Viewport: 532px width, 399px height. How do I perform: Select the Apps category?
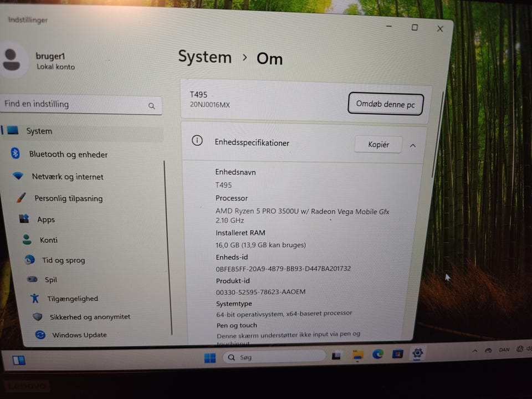click(46, 219)
